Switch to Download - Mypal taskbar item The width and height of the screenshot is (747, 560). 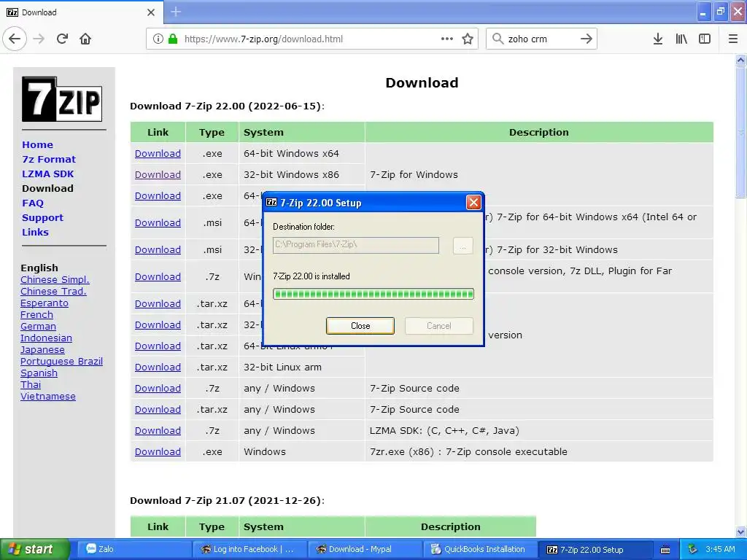(365, 549)
